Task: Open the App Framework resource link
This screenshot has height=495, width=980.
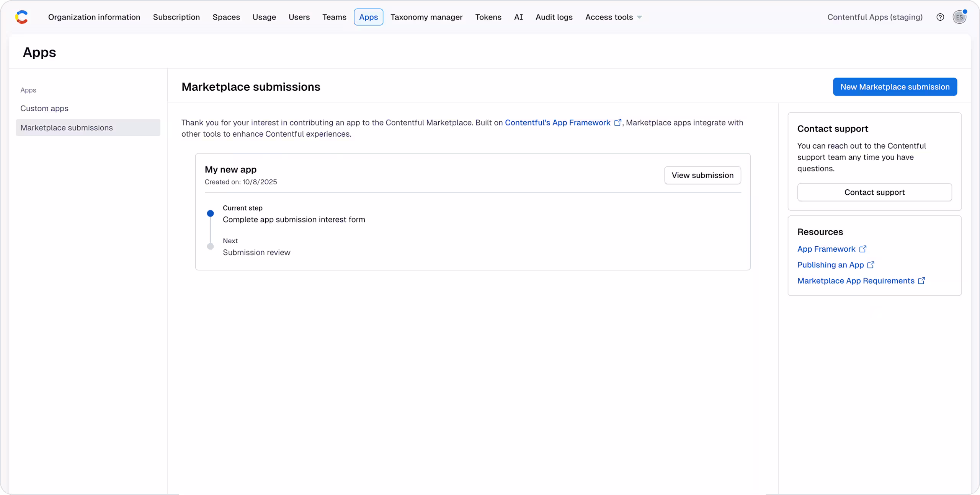Action: tap(826, 249)
